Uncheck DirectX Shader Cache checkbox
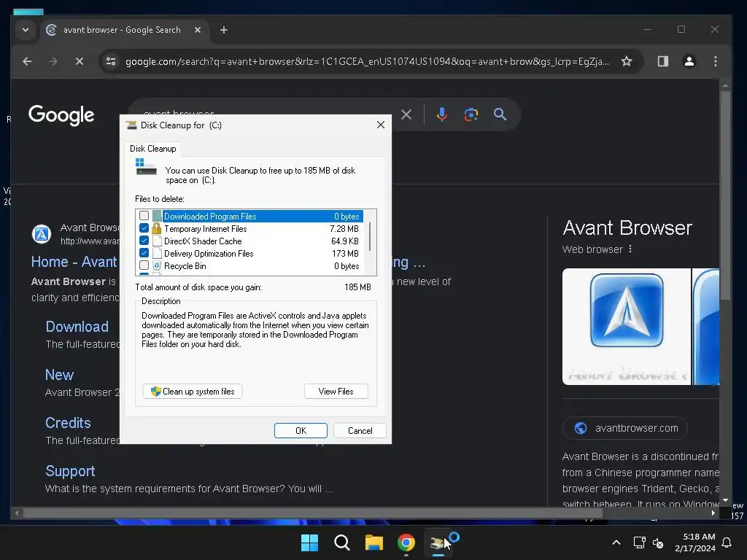Image resolution: width=747 pixels, height=560 pixels. pyautogui.click(x=144, y=241)
